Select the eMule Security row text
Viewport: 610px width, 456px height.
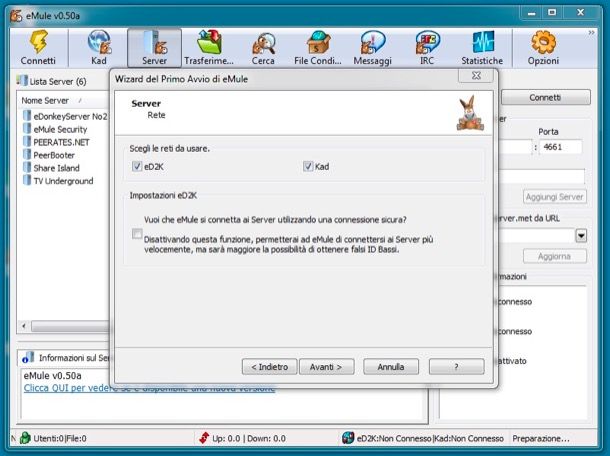[x=60, y=129]
